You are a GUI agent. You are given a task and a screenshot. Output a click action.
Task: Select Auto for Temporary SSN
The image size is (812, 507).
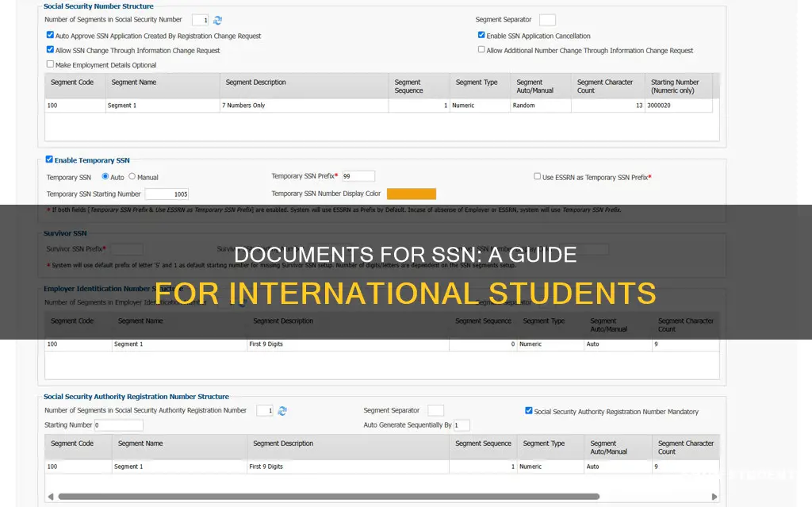[105, 176]
